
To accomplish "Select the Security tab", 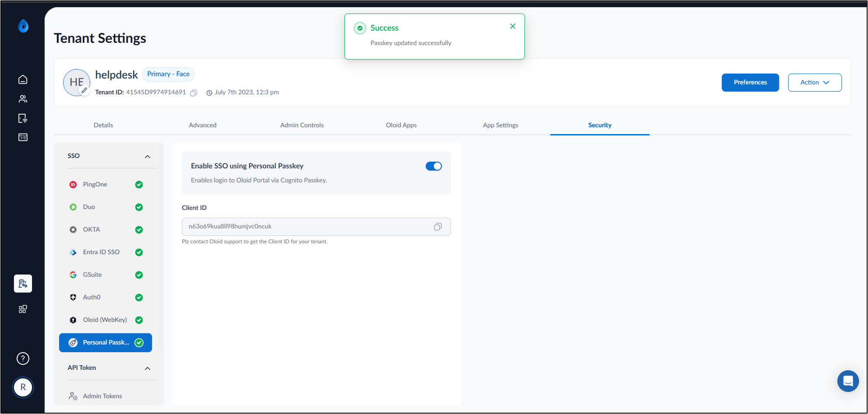I will pyautogui.click(x=600, y=125).
